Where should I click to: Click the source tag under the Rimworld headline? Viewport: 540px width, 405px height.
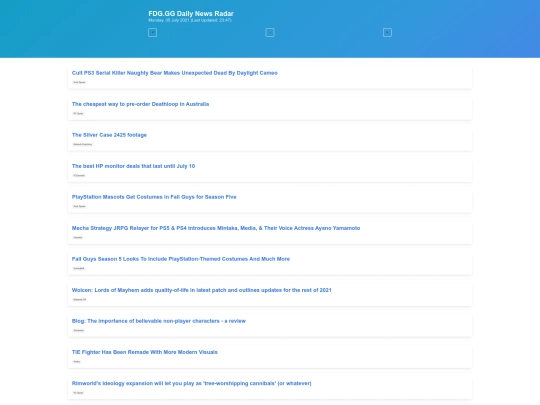click(78, 393)
